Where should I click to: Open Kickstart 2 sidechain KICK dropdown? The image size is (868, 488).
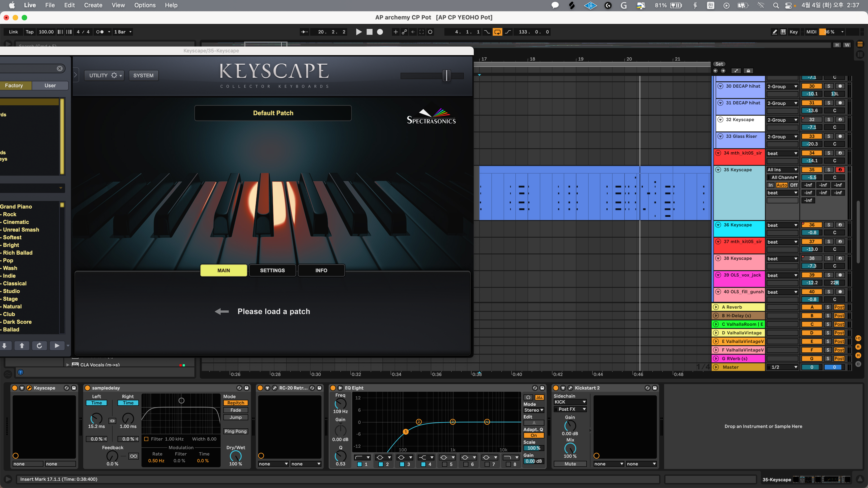coord(570,402)
